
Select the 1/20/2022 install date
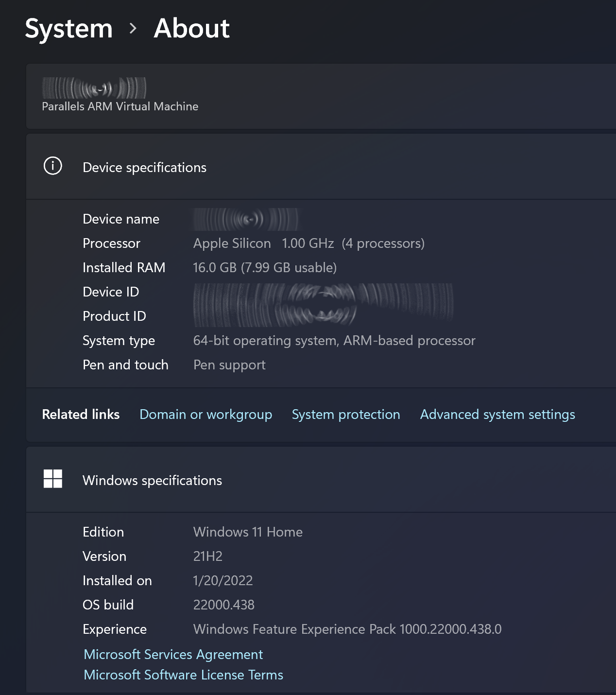[223, 581]
